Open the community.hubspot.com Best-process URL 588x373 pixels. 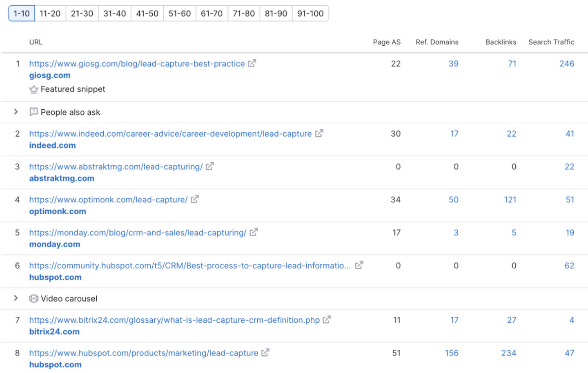click(x=190, y=266)
